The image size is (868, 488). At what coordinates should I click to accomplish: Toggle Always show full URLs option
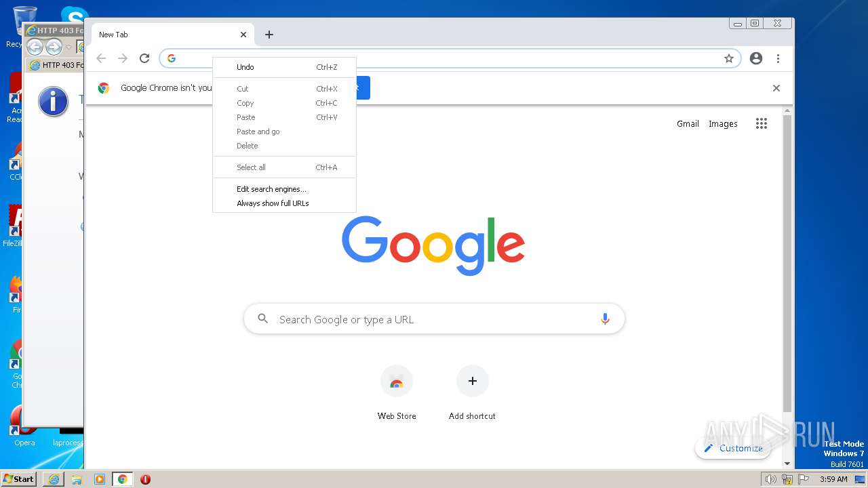tap(285, 203)
